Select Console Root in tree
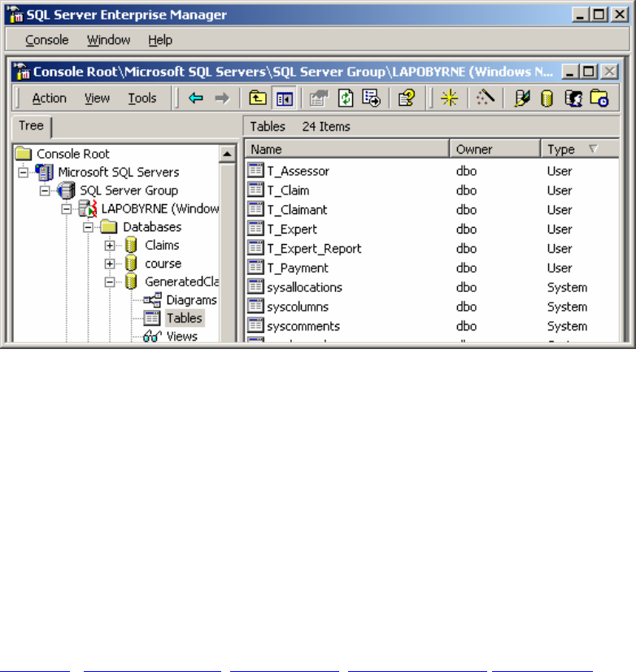636x672 pixels. [x=73, y=154]
